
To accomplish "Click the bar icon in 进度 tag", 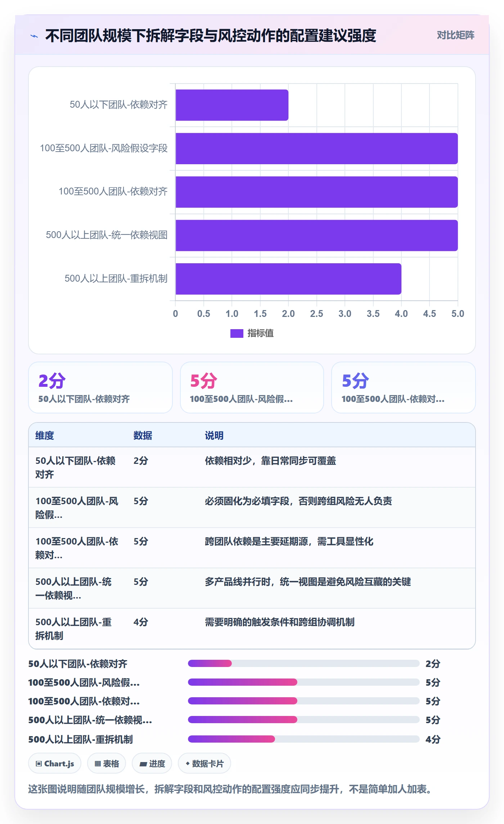I will [x=143, y=764].
